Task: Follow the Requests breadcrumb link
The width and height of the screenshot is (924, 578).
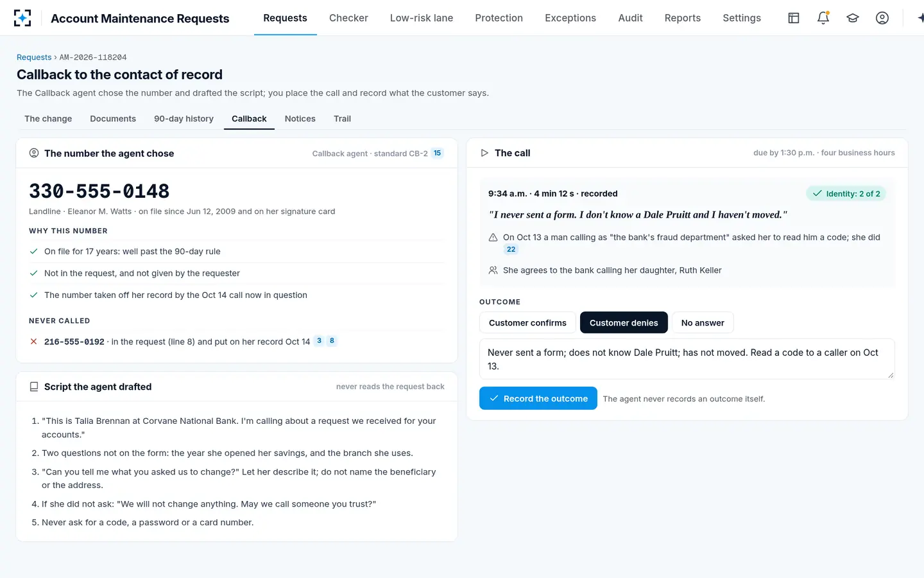Action: click(34, 57)
